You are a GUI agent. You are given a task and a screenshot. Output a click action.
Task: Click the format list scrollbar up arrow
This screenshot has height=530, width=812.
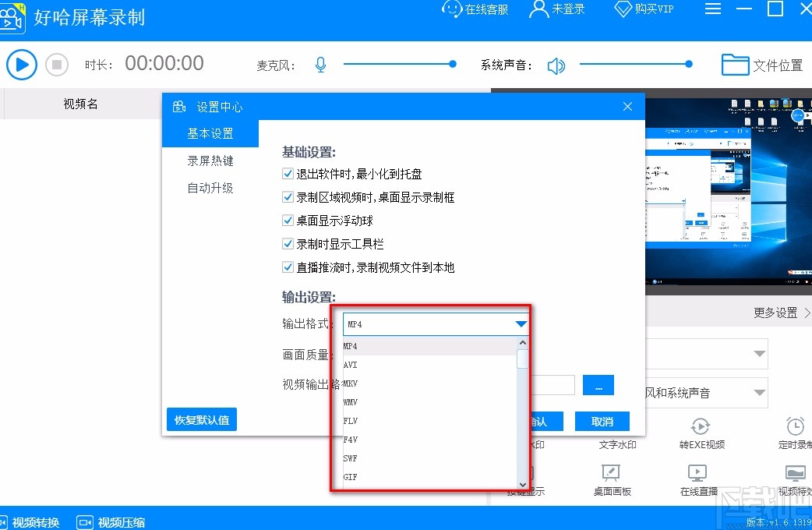(523, 342)
